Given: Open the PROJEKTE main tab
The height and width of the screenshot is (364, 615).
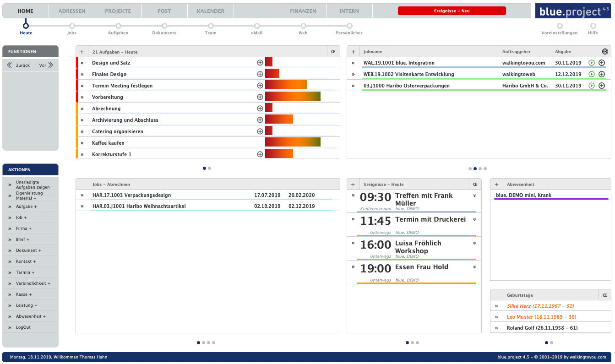Looking at the screenshot, I should 118,11.
